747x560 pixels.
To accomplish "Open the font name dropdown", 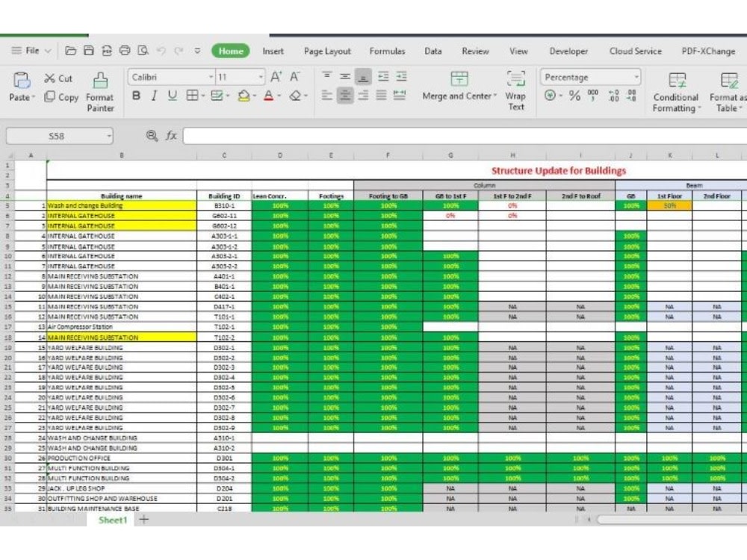I will [211, 77].
